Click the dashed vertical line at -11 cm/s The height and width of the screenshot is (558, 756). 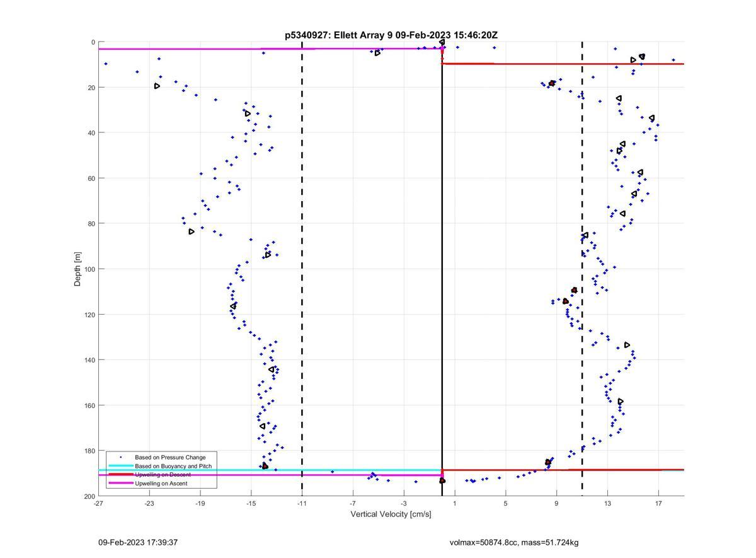click(302, 269)
